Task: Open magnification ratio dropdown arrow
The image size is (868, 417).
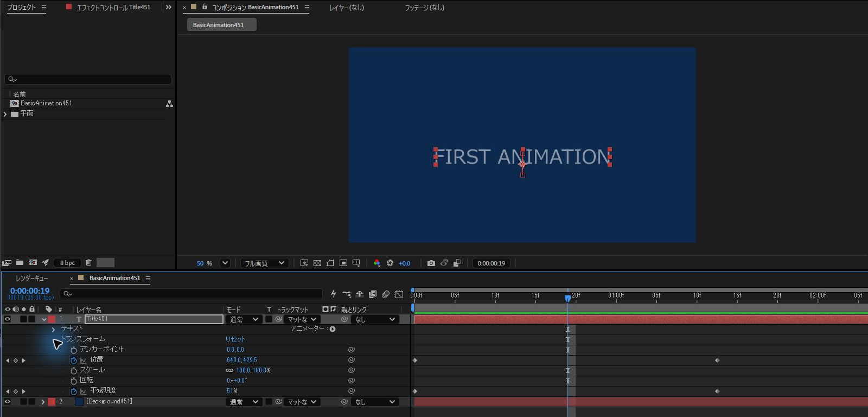Action: tap(225, 263)
